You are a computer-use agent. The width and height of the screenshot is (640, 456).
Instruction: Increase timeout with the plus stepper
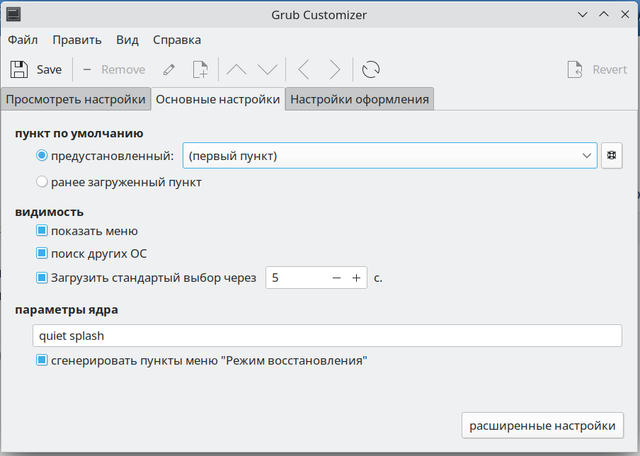pos(356,278)
